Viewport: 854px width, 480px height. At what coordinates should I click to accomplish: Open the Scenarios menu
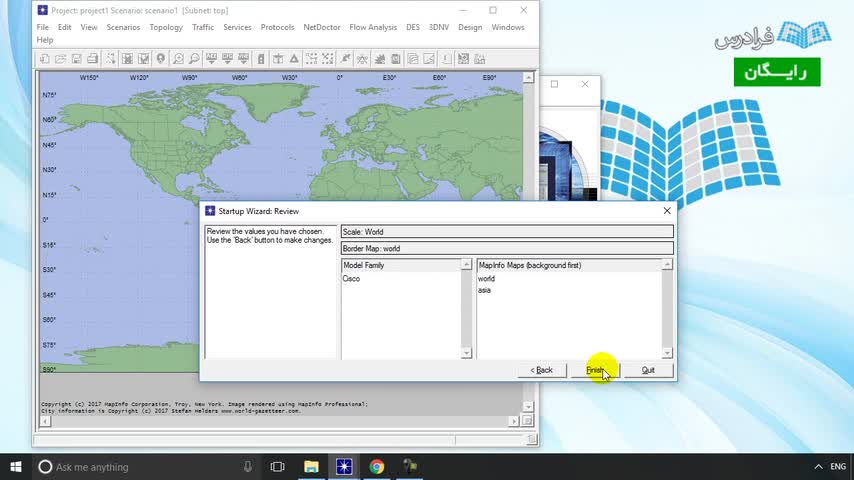[x=123, y=27]
